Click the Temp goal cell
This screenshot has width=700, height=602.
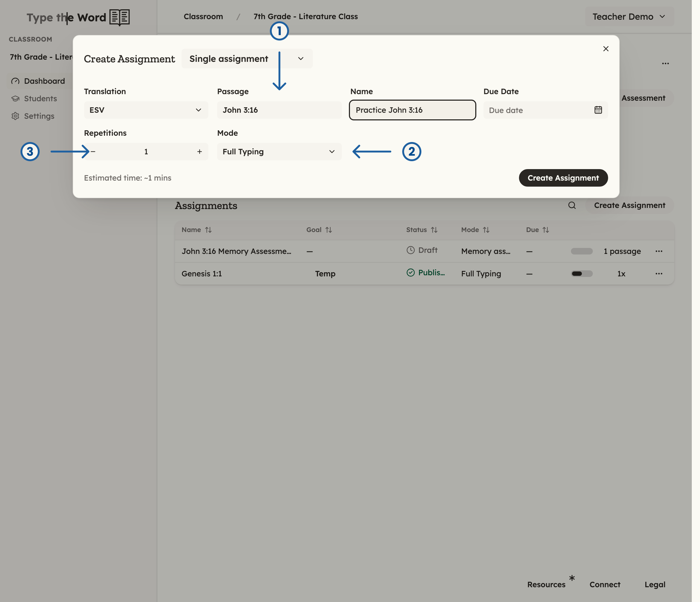coord(325,273)
